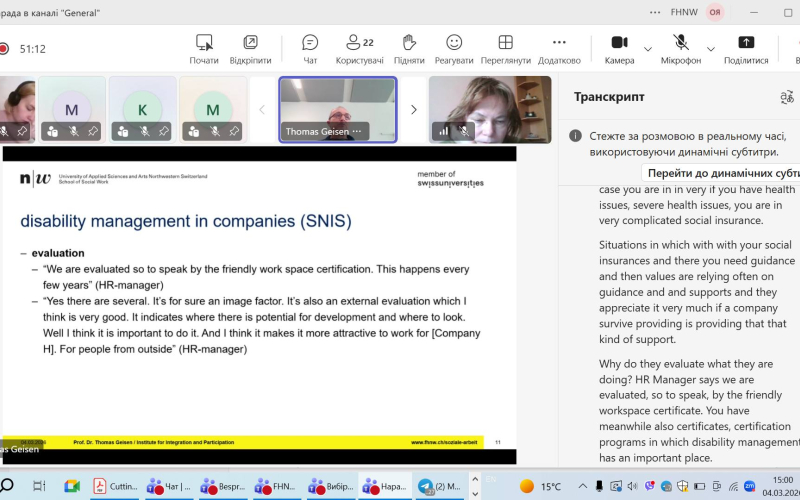Click the Відкріпити pop-out icon
This screenshot has height=500, width=800.
tap(250, 48)
